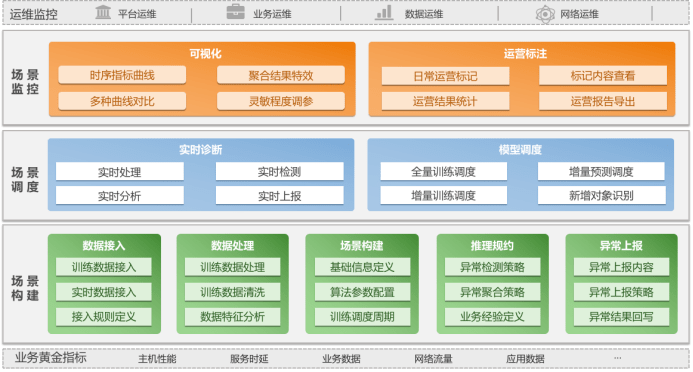Click the 服务时延 label

click(x=249, y=359)
